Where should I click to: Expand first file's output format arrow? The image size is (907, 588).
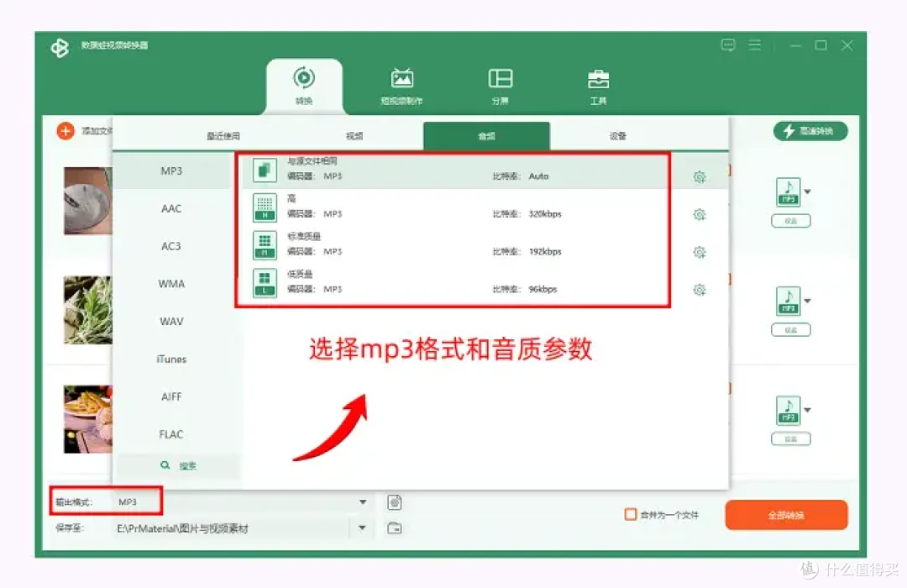pyautogui.click(x=808, y=192)
